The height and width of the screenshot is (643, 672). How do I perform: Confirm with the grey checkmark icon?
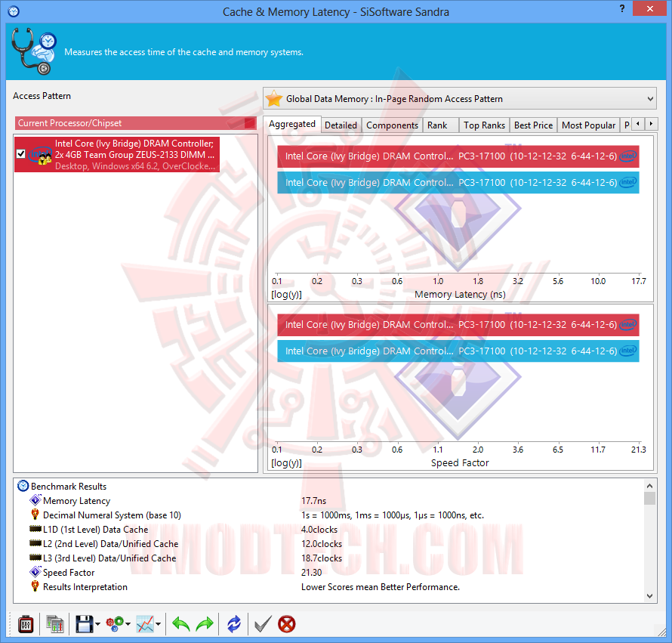pos(263,624)
